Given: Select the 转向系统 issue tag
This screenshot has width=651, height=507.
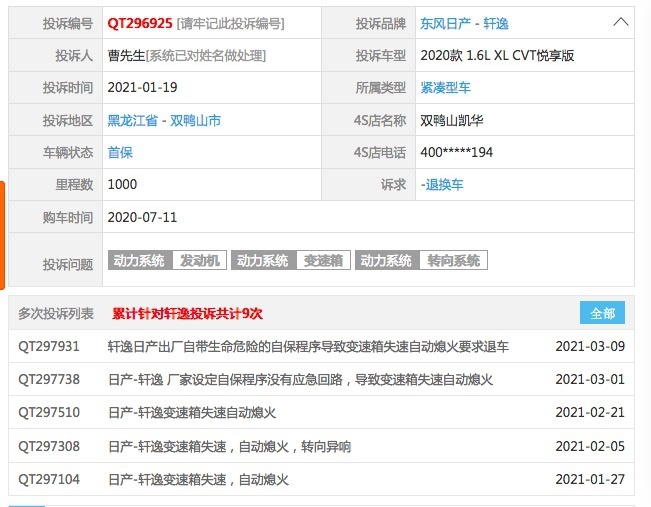Looking at the screenshot, I should (x=453, y=260).
